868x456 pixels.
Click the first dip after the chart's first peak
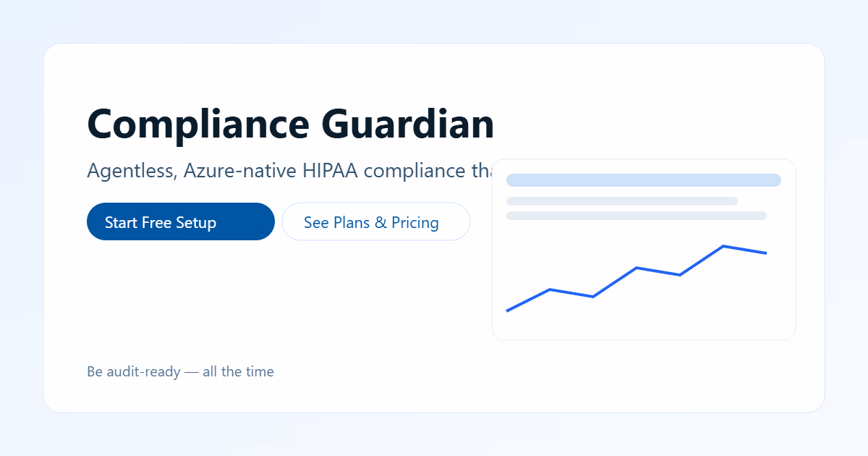point(593,297)
